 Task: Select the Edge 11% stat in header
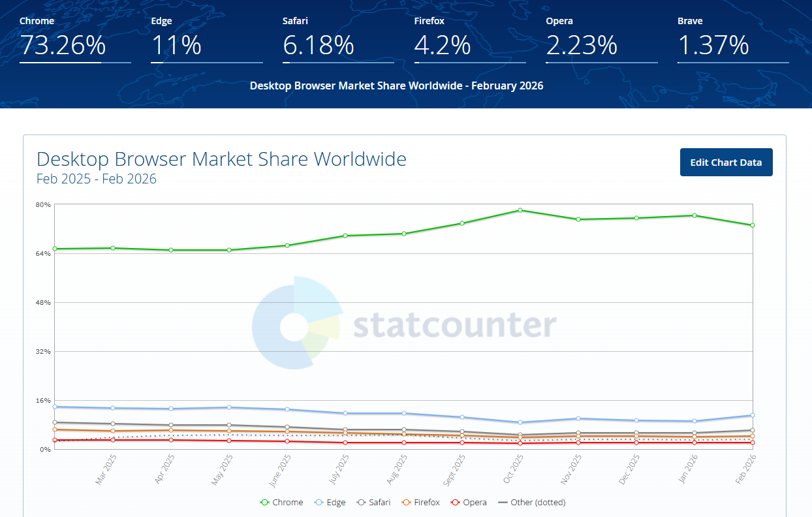tap(177, 45)
